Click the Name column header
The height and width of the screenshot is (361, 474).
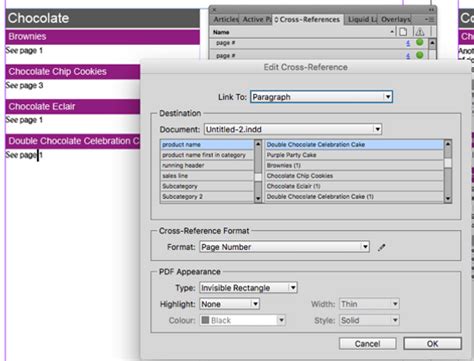click(x=221, y=32)
